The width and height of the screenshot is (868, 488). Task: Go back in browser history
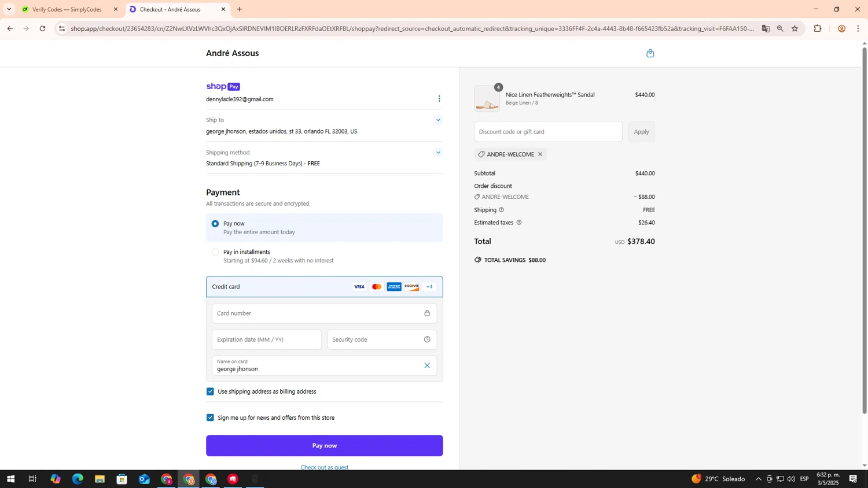pyautogui.click(x=10, y=28)
